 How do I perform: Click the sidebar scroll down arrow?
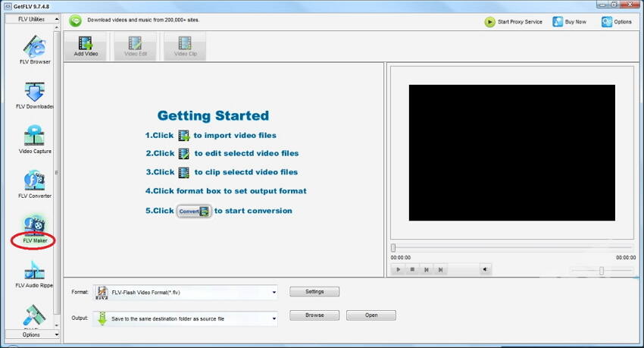click(x=57, y=325)
